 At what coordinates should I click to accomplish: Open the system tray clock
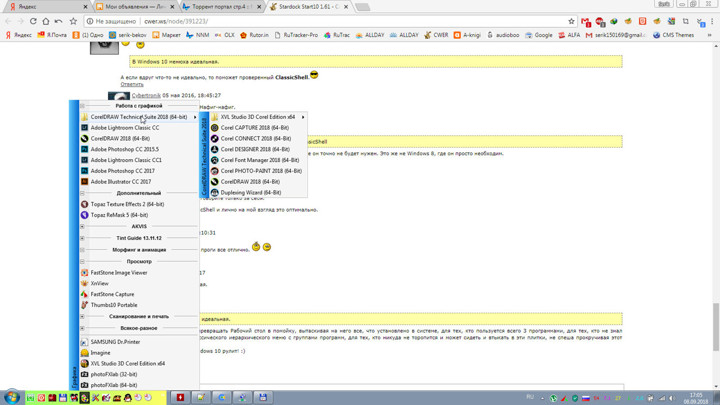(696, 398)
